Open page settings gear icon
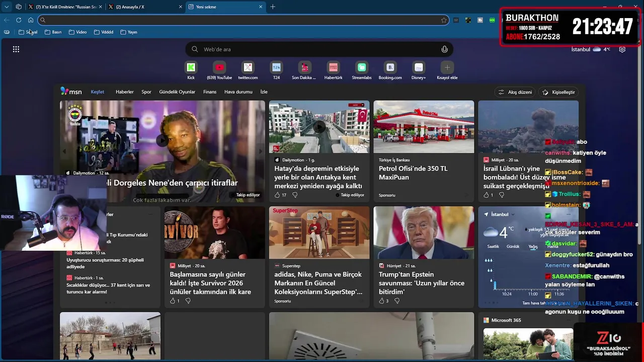Screen dimensions: 644x362 622,49
